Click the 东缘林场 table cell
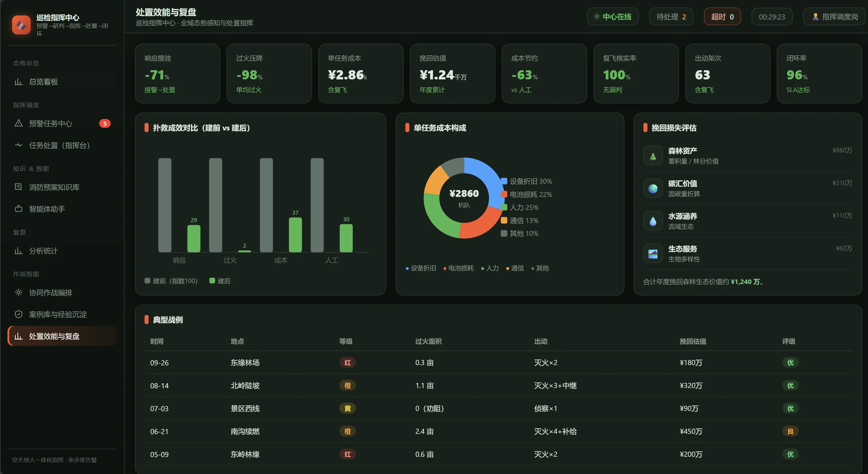This screenshot has width=868, height=474. coord(245,363)
